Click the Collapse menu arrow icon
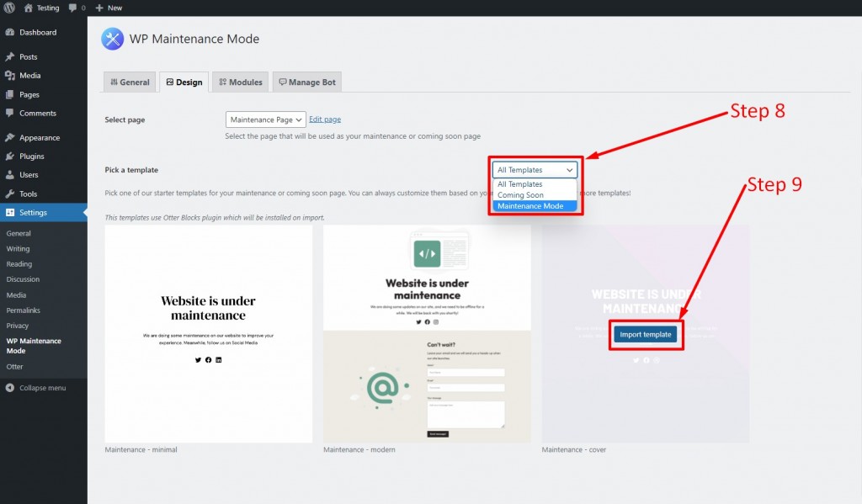The width and height of the screenshot is (862, 504). click(10, 388)
